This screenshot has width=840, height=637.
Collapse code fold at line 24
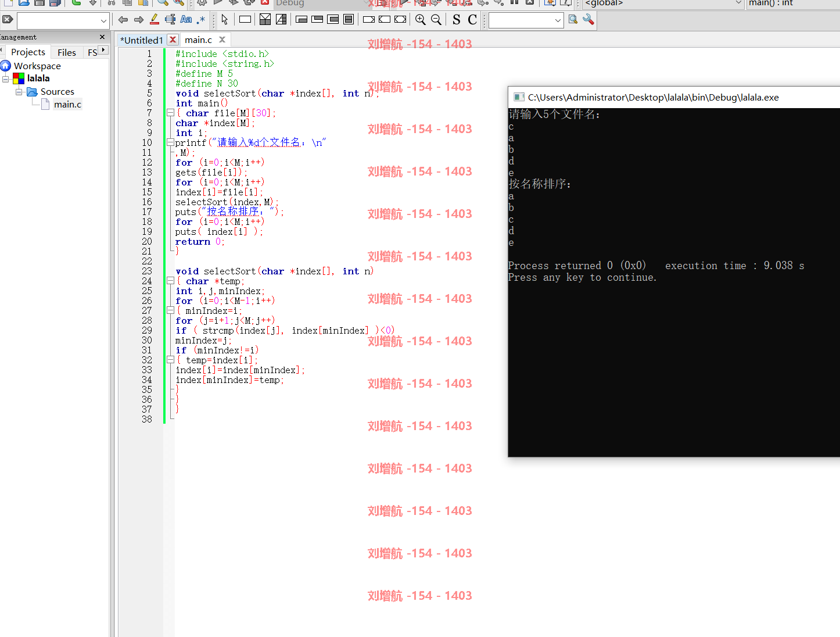coord(170,281)
